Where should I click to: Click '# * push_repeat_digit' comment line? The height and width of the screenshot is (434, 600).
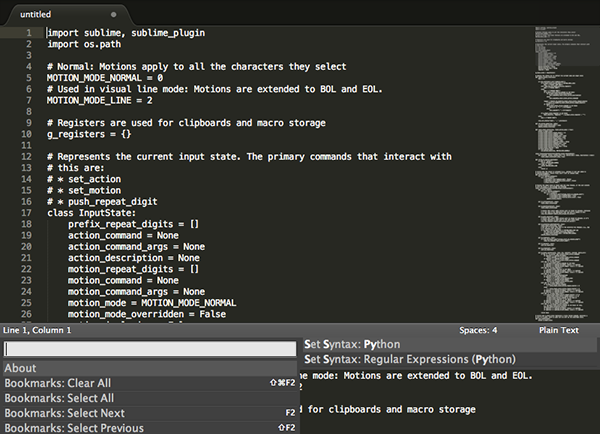[102, 202]
